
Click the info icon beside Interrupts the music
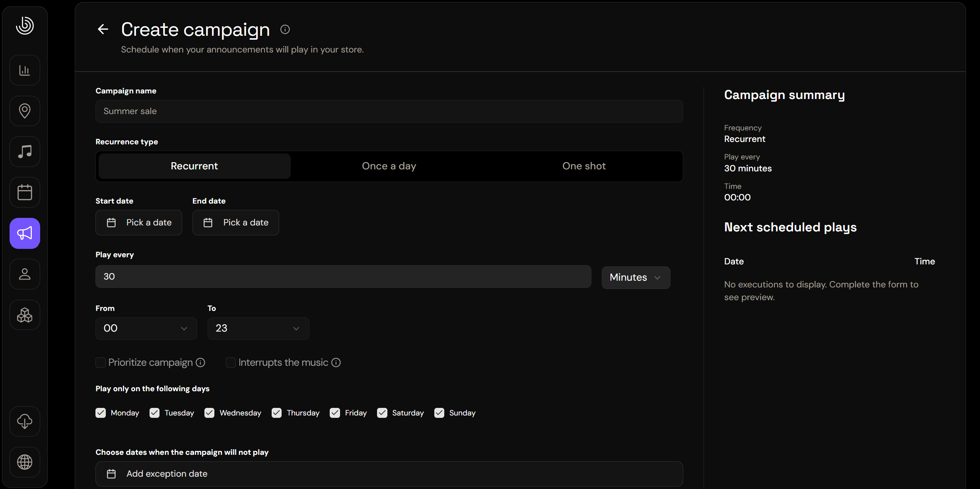336,363
